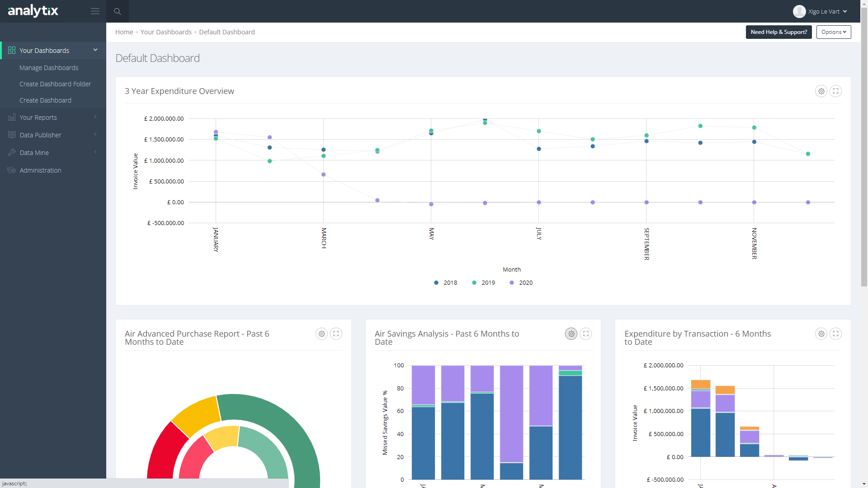868x488 pixels.
Task: Toggle 2019 series in chart legend
Action: (x=483, y=283)
